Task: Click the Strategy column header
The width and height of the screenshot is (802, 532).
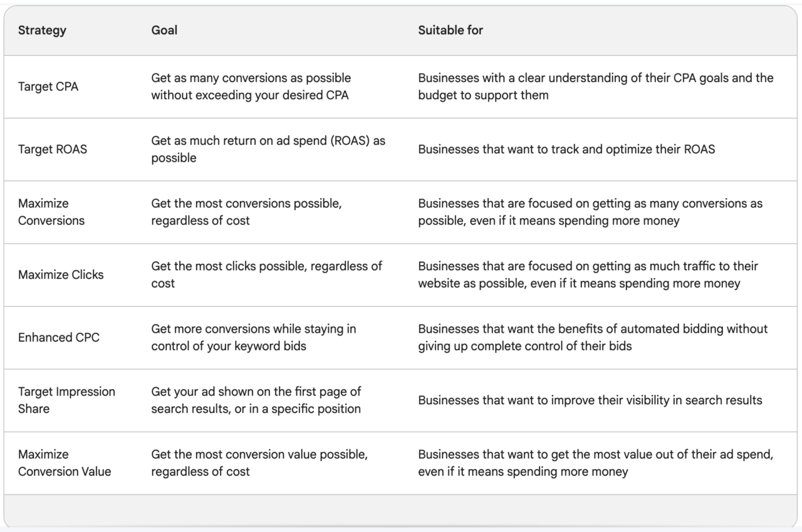Action: [42, 30]
